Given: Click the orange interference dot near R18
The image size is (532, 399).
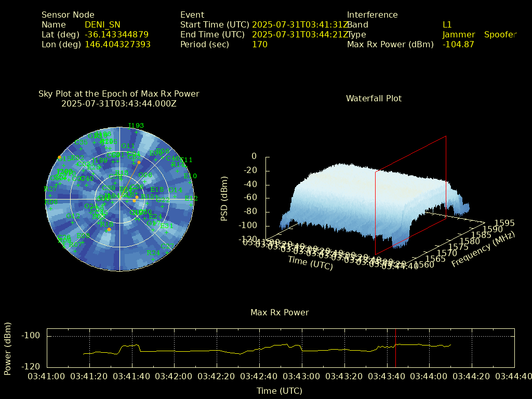Looking at the screenshot, I should point(109,230).
